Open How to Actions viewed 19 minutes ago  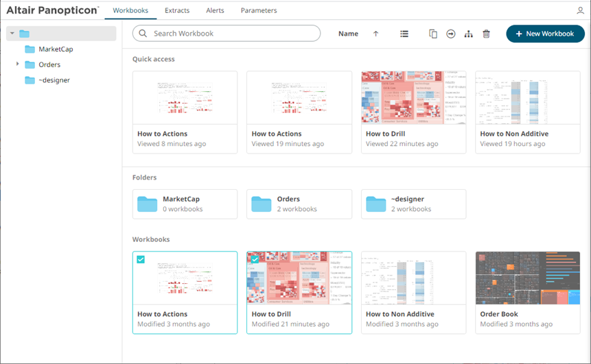(299, 112)
